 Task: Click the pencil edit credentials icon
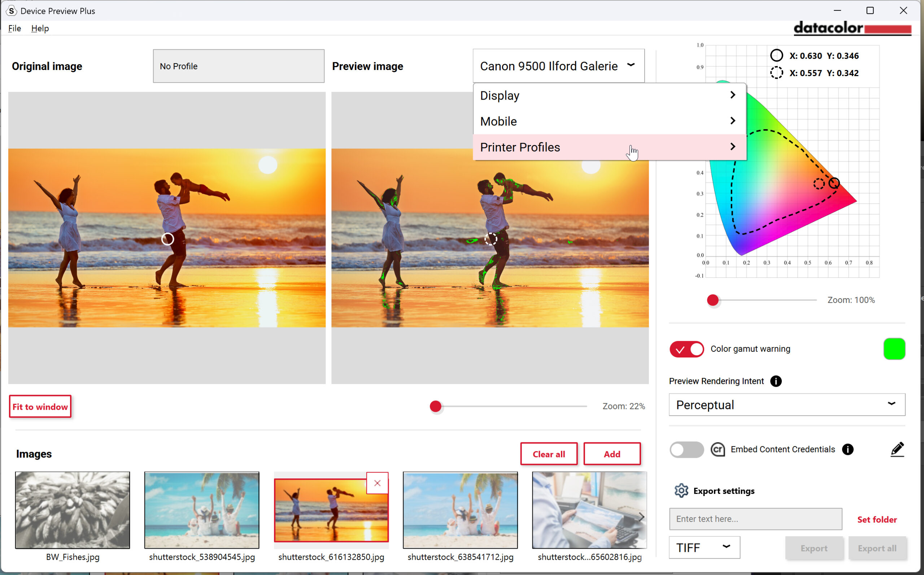[x=897, y=449]
